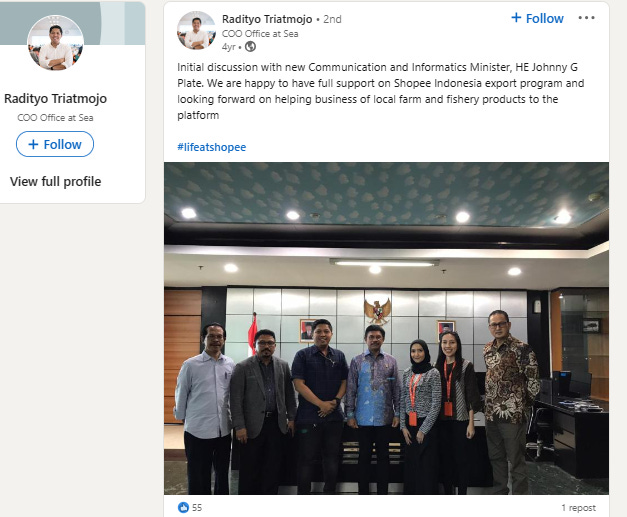Viewport: 627px width, 517px height.
Task: Follow the author from the post header
Action: click(537, 18)
